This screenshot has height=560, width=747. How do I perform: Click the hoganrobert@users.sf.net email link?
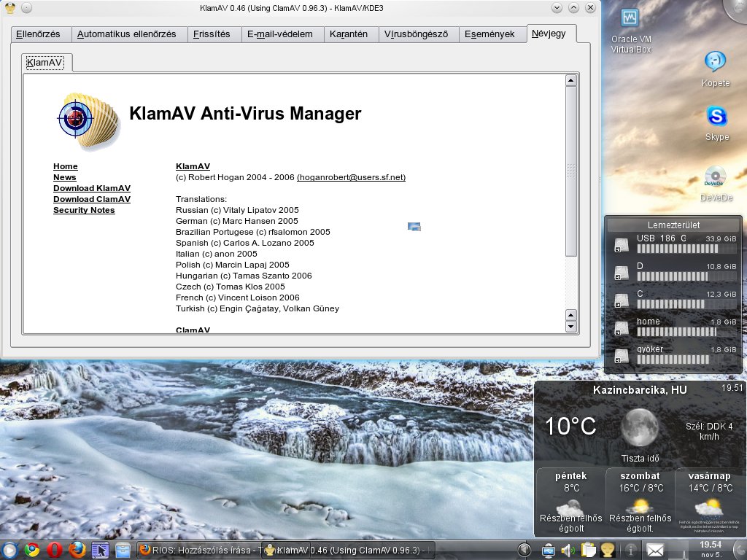point(351,177)
